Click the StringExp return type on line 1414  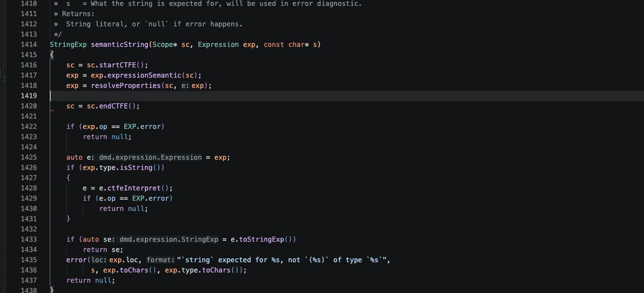click(x=68, y=44)
